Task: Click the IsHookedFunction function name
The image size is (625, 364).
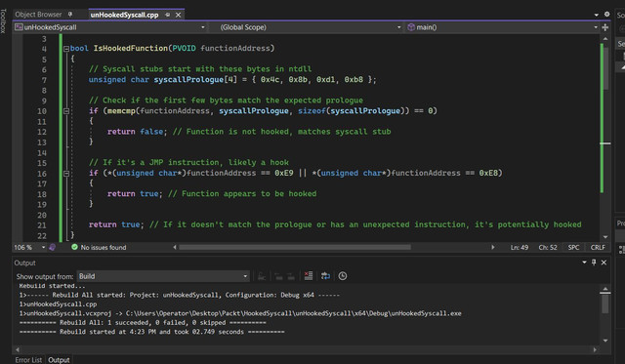Action: click(130, 48)
